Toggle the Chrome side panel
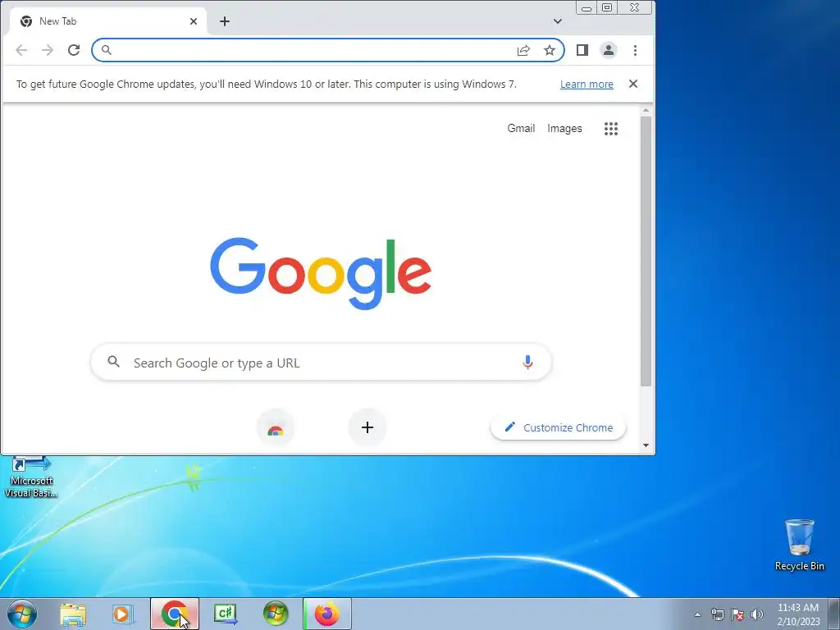 [x=582, y=50]
